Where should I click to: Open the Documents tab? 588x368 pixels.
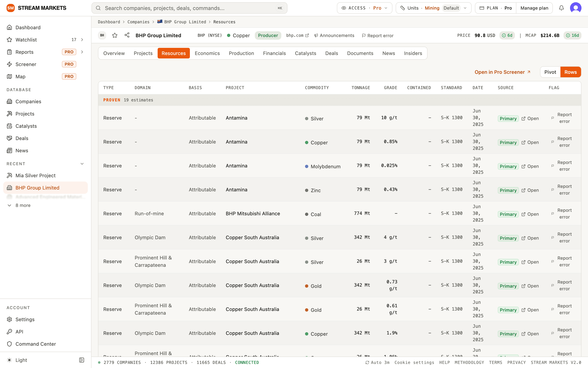[360, 53]
